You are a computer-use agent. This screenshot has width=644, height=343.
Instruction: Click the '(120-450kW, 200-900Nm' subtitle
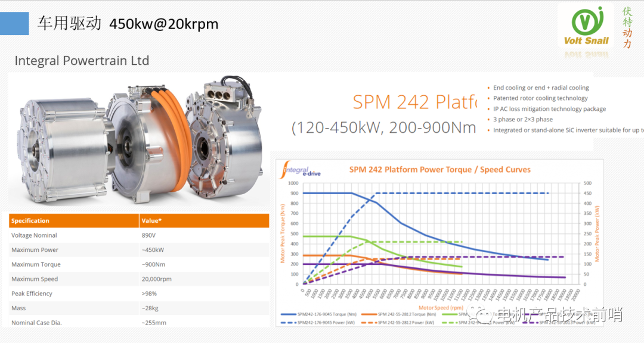pos(383,127)
